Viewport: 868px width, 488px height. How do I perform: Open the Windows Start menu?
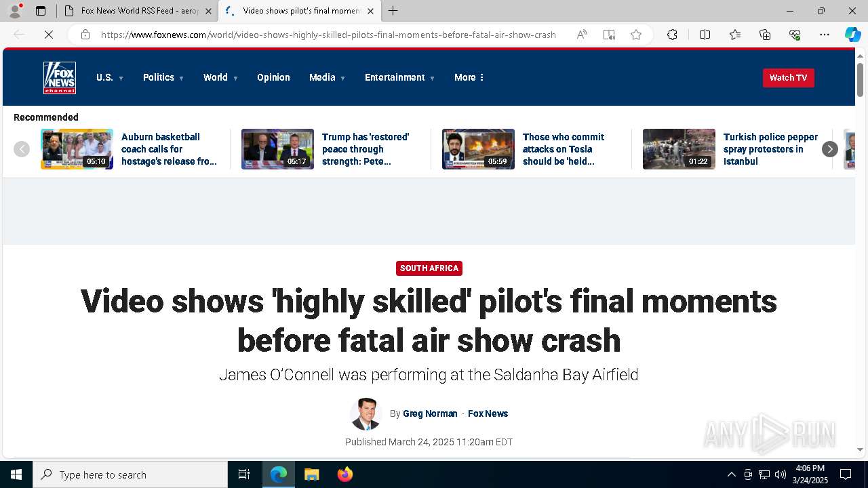pyautogui.click(x=16, y=474)
